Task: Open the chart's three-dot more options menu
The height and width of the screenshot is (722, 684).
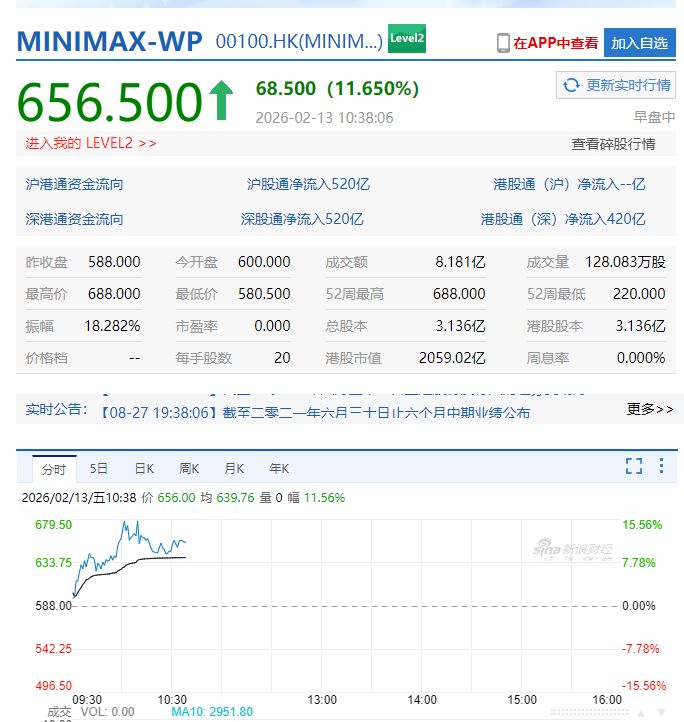Action: pos(661,466)
